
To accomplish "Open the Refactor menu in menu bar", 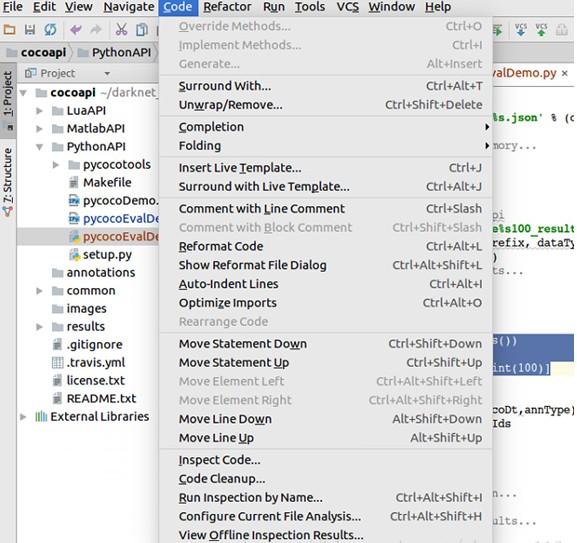I will [227, 7].
